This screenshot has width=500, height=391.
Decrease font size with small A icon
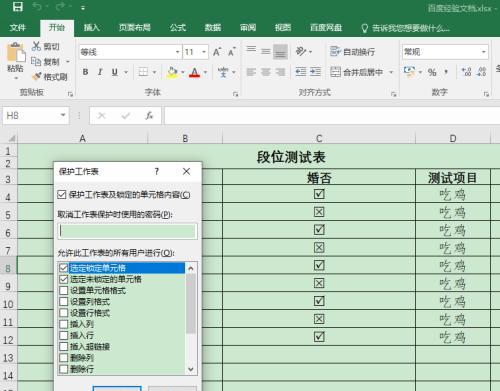pyautogui.click(x=232, y=52)
